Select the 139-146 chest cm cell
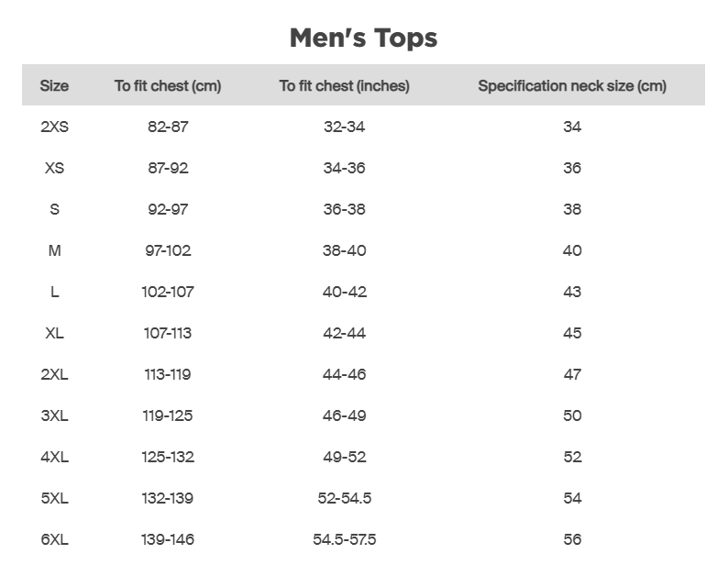The height and width of the screenshot is (587, 728). [168, 539]
